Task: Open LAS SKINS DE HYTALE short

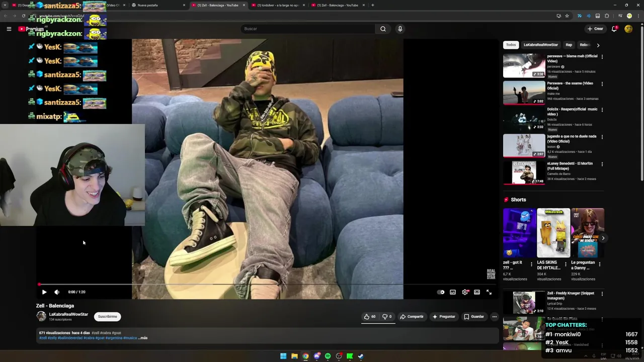Action: pyautogui.click(x=553, y=233)
